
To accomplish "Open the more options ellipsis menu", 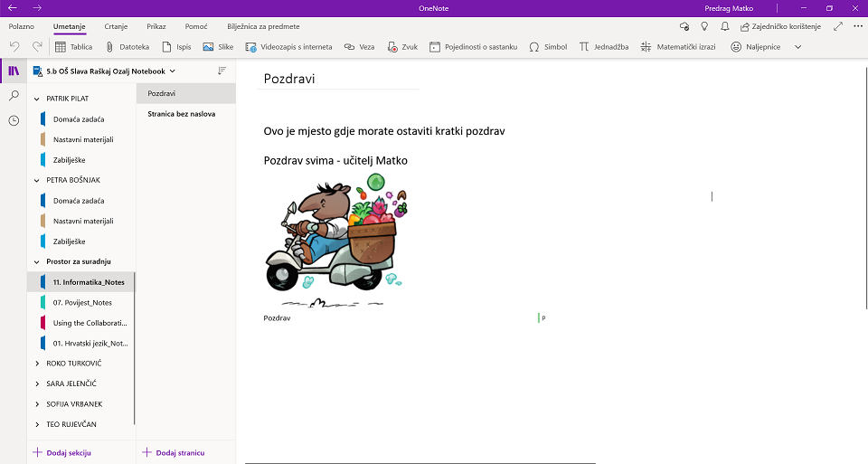I will coord(858,26).
